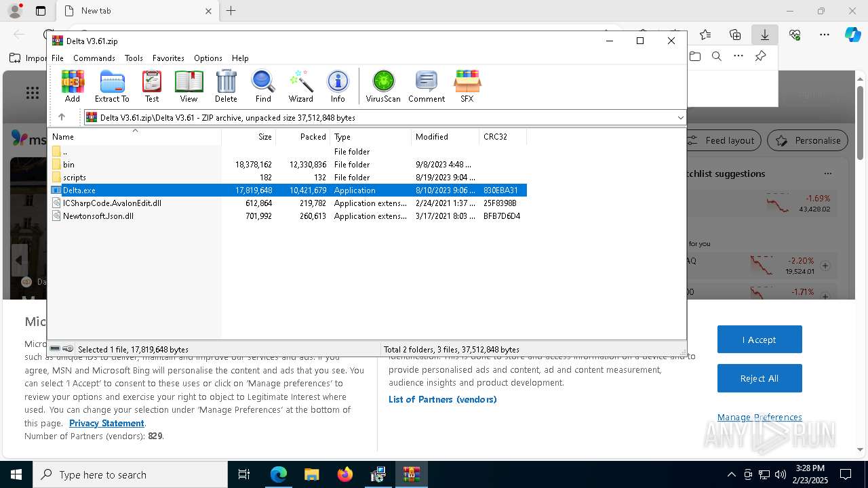Open the MSN apps grid icon
868x488 pixels.
[x=32, y=93]
